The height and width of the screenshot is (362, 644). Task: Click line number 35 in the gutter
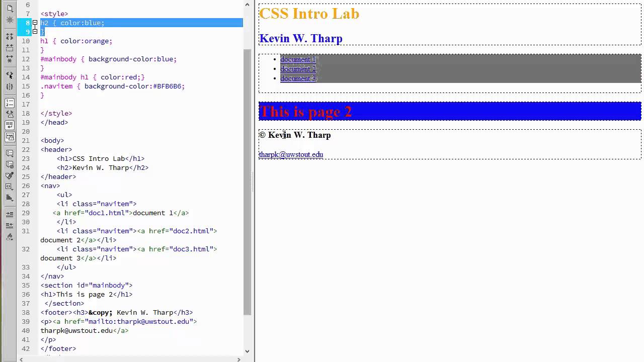(26, 286)
